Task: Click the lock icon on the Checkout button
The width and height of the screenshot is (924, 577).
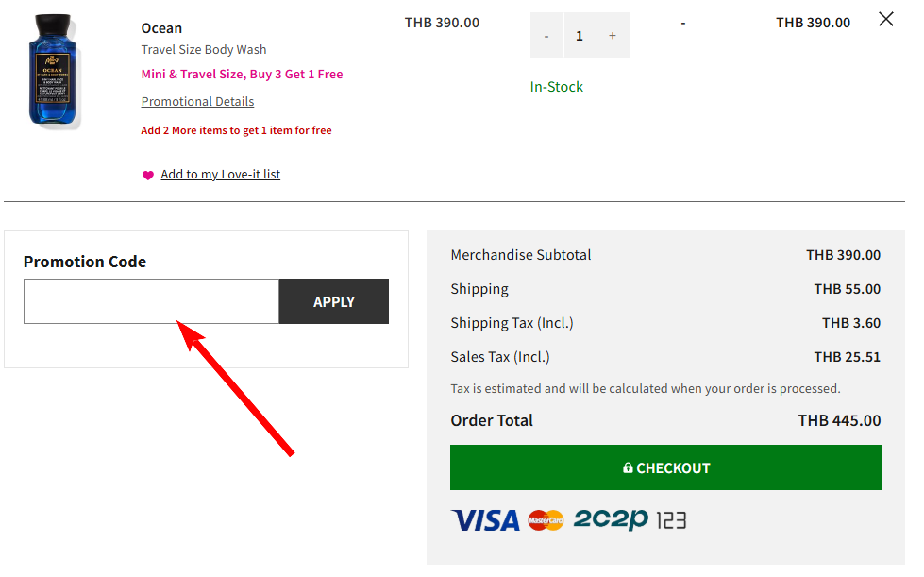Action: tap(628, 468)
